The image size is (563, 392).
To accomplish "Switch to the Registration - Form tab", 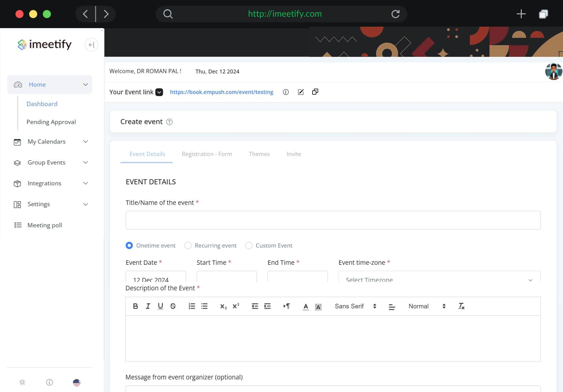I will 207,154.
